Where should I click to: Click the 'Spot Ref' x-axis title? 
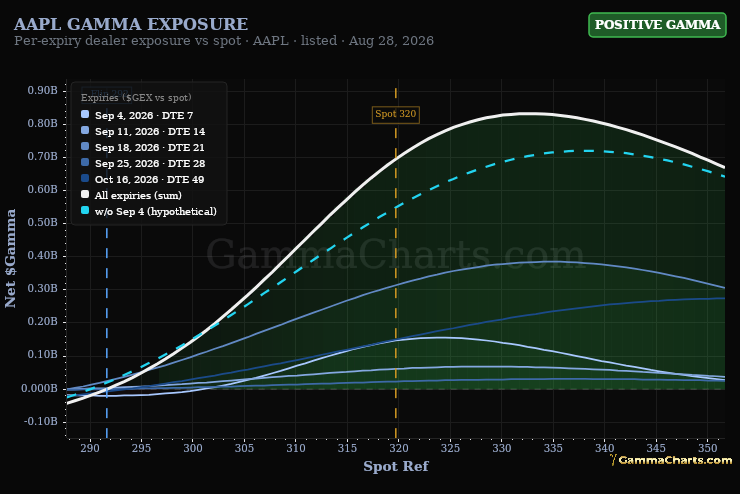click(395, 466)
